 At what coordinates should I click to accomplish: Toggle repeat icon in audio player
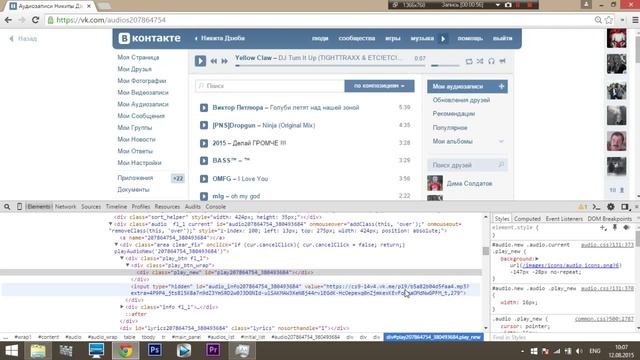[469, 61]
